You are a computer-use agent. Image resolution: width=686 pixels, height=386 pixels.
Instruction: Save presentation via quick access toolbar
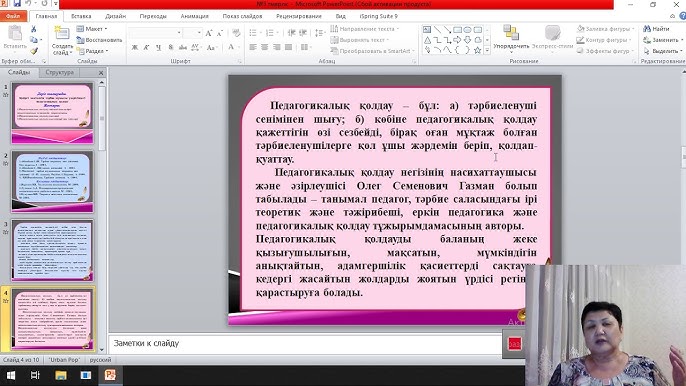click(17, 4)
